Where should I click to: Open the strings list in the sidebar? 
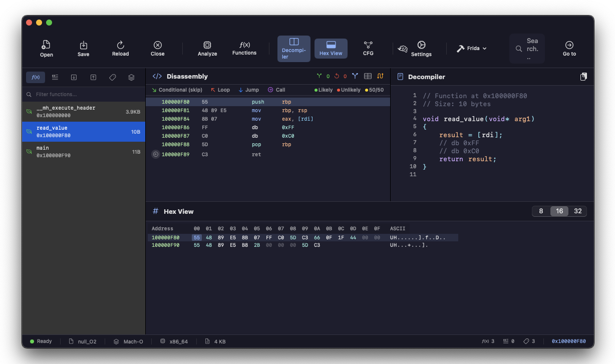pyautogui.click(x=55, y=77)
